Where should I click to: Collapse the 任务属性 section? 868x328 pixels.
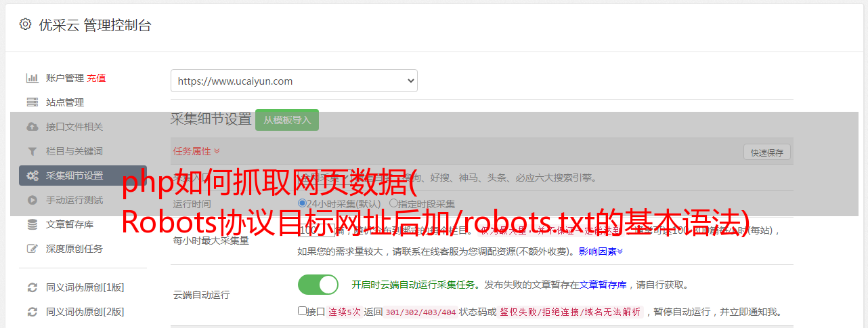coord(196,150)
